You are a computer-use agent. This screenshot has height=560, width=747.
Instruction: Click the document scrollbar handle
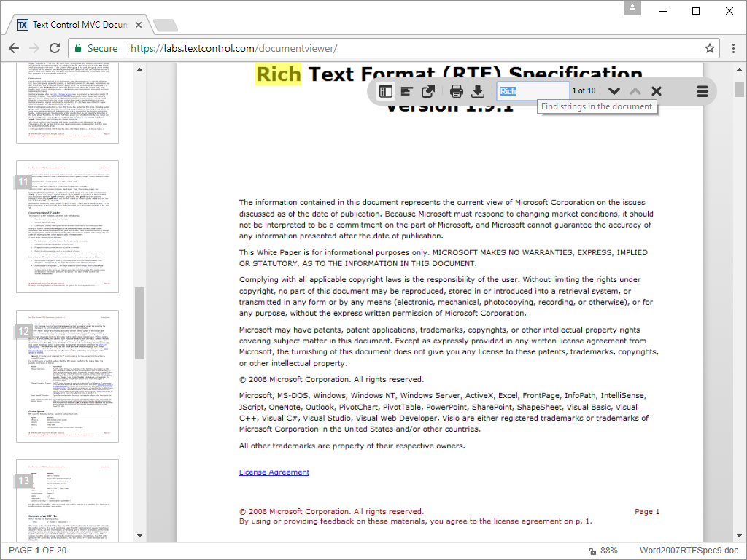(x=739, y=89)
